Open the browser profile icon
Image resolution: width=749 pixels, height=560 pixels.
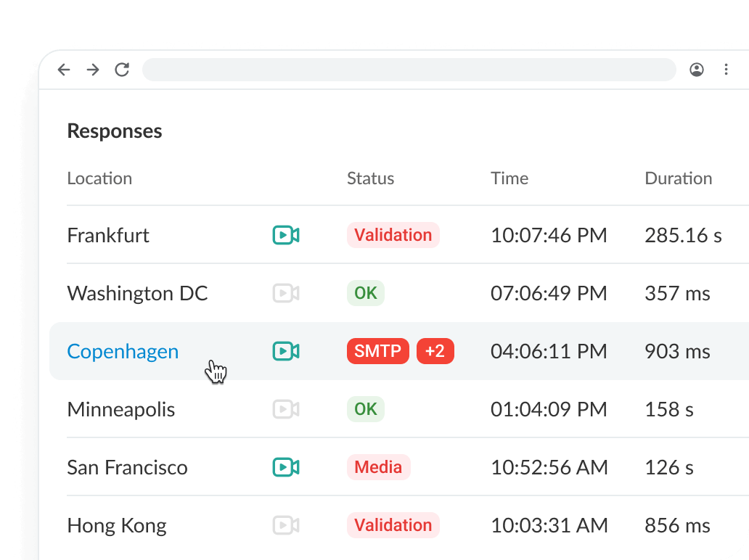(697, 70)
